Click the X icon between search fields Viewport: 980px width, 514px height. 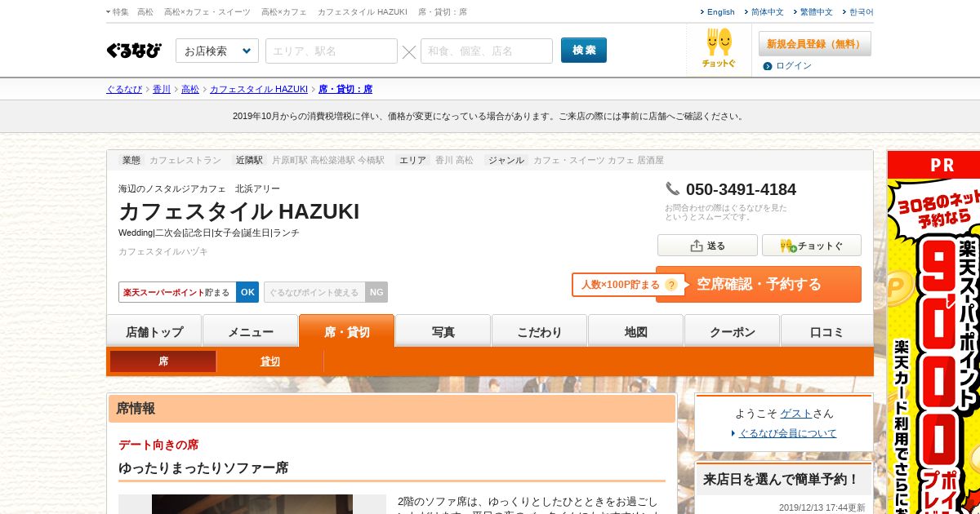409,51
